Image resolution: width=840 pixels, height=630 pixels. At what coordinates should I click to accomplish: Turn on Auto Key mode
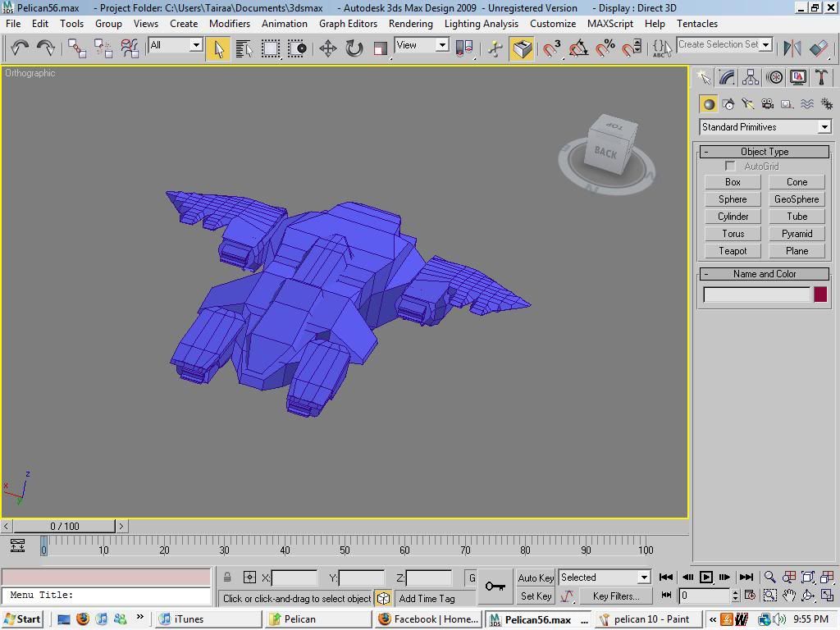coord(536,577)
